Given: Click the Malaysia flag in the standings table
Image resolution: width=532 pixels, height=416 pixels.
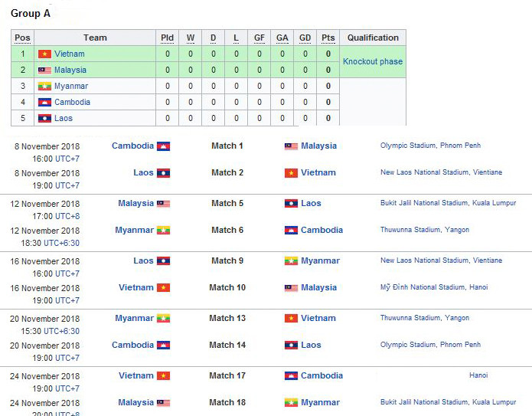Looking at the screenshot, I should (x=44, y=70).
